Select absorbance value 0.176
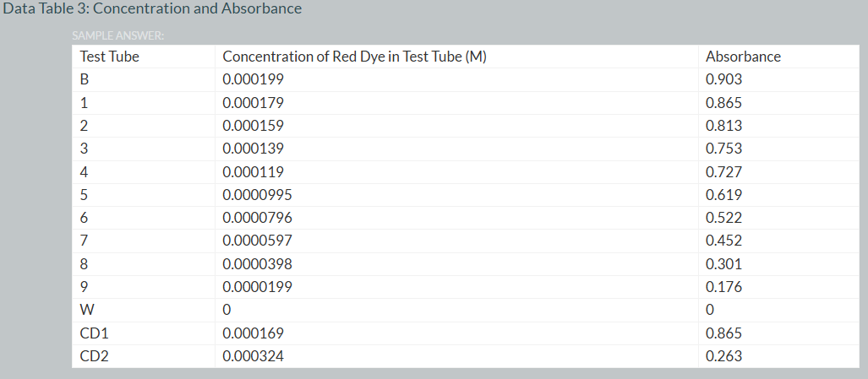 723,287
